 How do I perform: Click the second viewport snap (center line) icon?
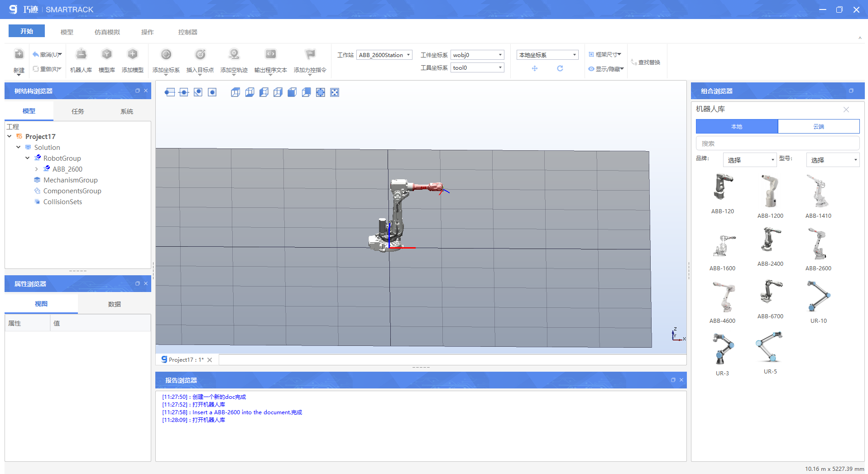click(x=184, y=92)
